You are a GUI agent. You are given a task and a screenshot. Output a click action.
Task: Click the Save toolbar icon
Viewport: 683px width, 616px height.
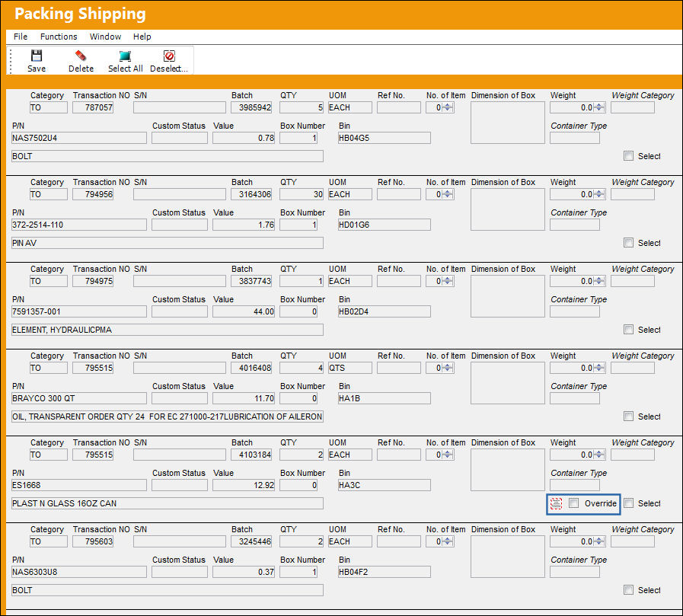[x=36, y=56]
